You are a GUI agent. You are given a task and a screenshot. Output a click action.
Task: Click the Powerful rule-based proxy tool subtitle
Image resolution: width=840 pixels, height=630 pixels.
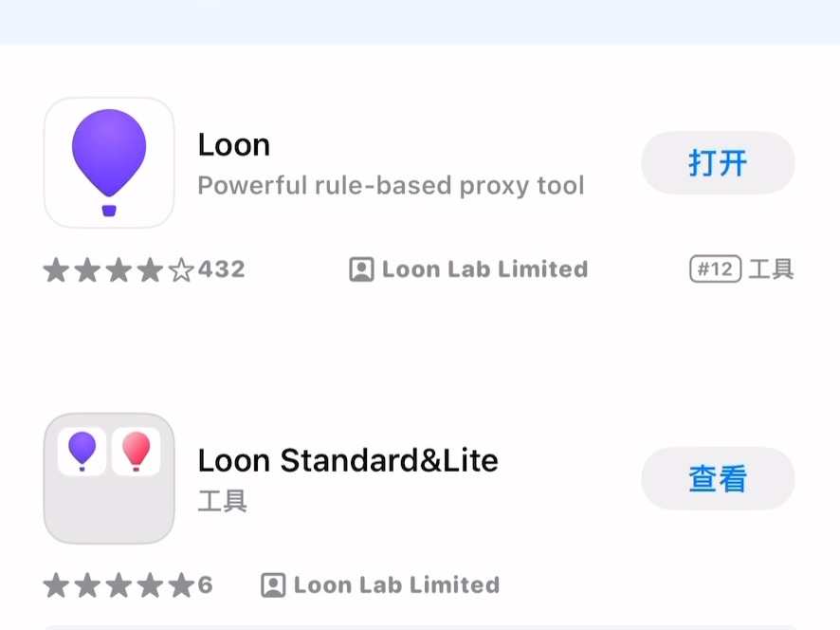(x=391, y=186)
